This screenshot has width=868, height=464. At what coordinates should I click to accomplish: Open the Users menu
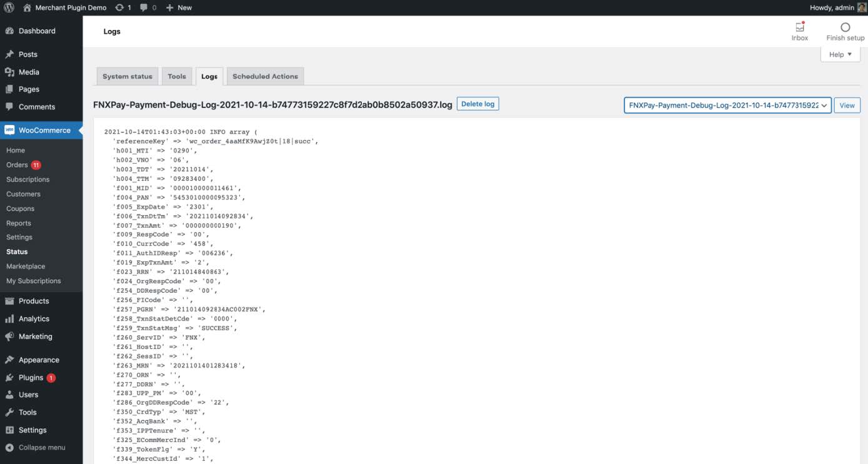tap(29, 395)
